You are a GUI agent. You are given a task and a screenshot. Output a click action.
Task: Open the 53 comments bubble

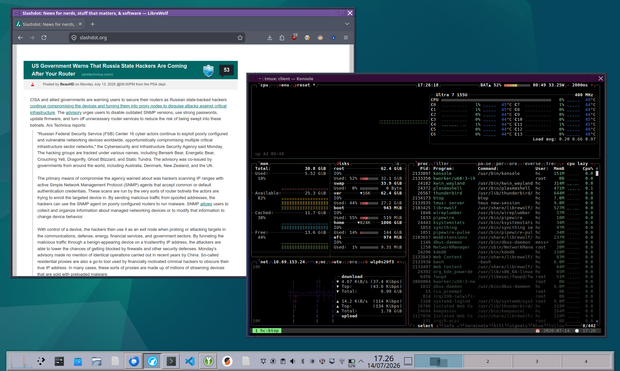(x=226, y=70)
